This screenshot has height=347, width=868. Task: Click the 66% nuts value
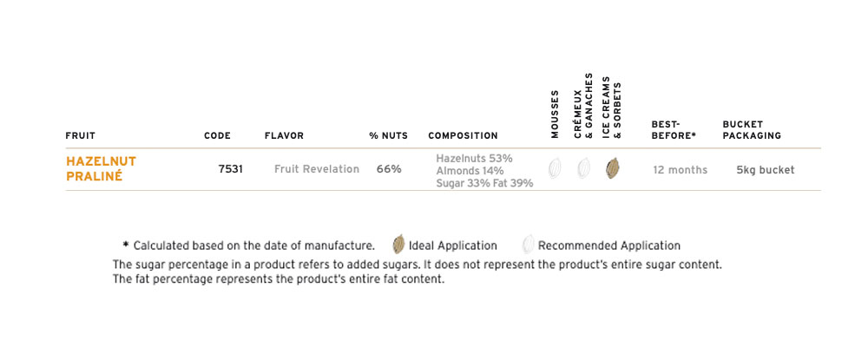tap(389, 169)
